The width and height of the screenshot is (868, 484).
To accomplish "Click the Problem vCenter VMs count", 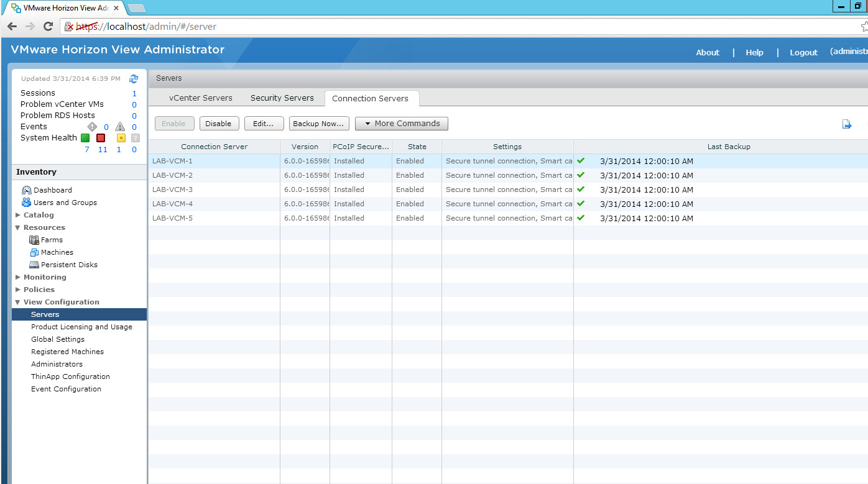I will pos(134,104).
